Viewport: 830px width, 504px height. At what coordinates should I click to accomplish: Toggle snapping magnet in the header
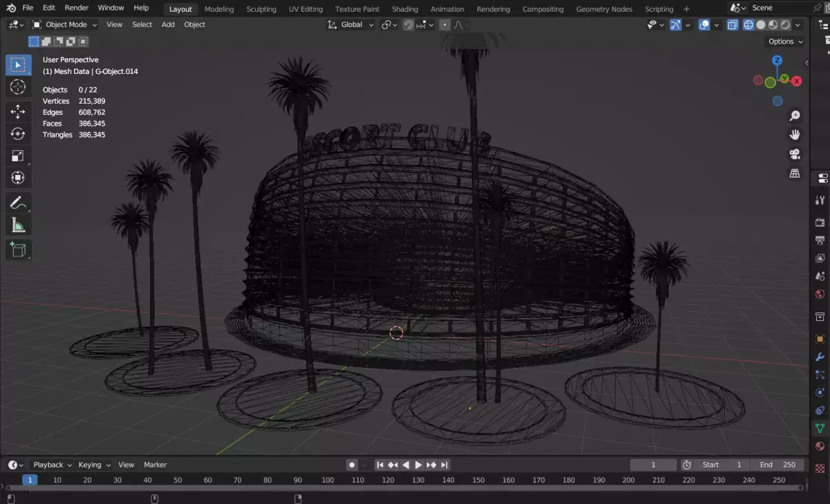point(408,25)
